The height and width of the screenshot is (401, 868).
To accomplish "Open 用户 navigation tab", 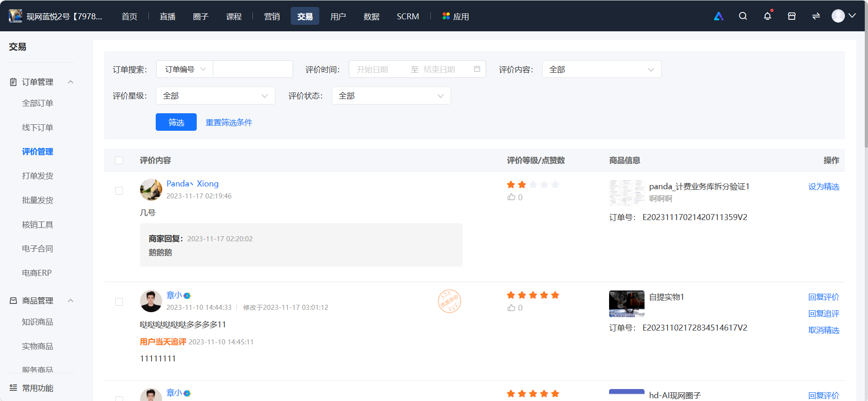I will [x=338, y=16].
